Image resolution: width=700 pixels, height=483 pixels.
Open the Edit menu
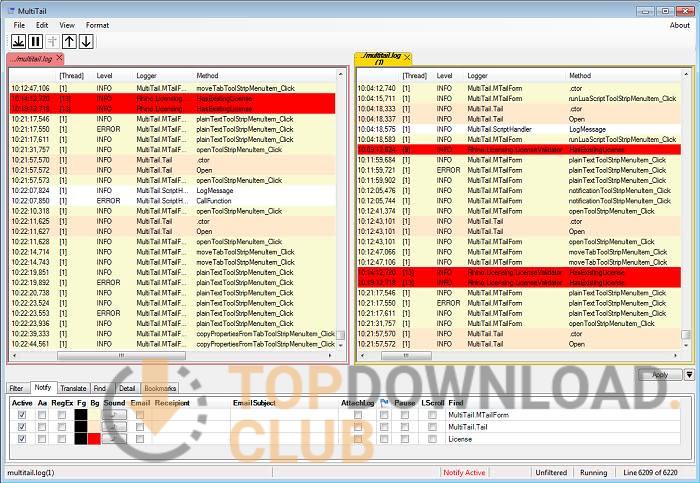(x=42, y=25)
